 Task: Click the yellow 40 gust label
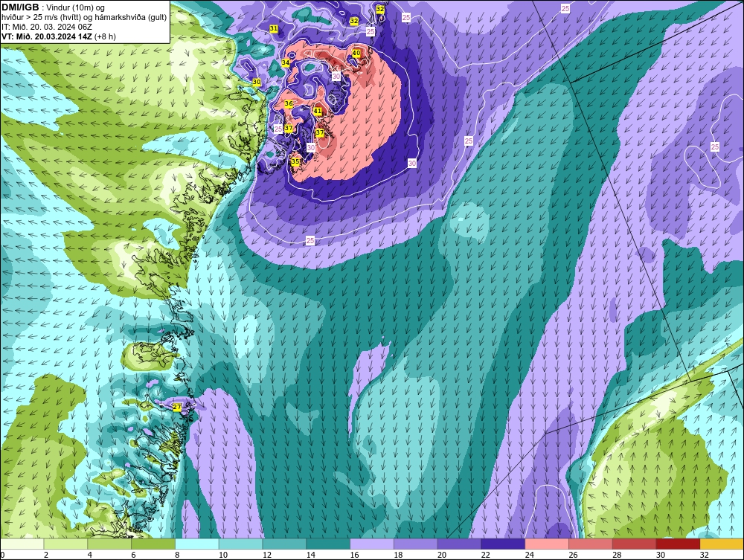pyautogui.click(x=356, y=53)
